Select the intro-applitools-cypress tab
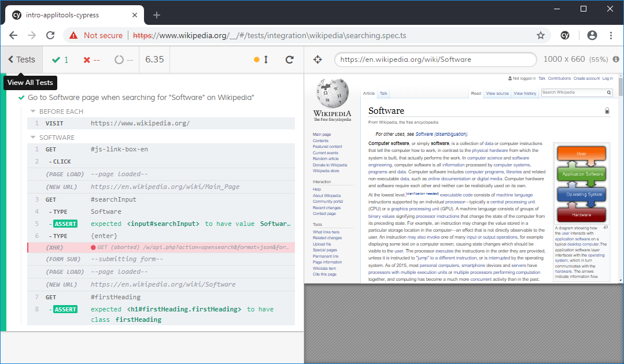 pos(75,15)
